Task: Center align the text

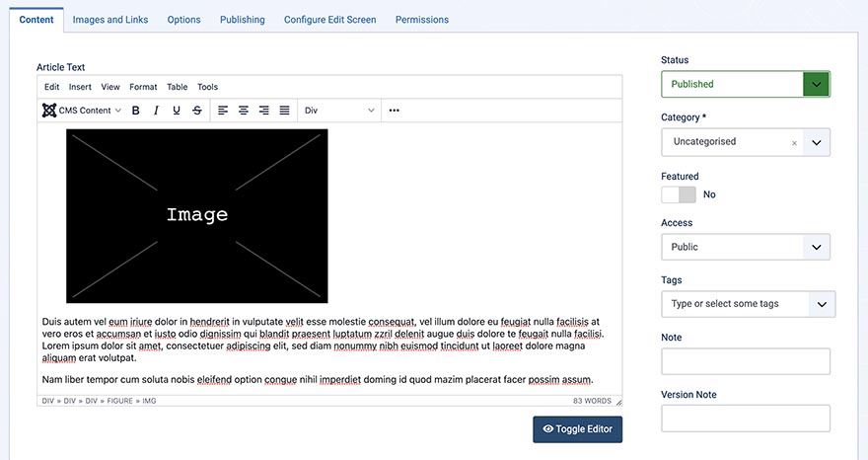Action: (x=244, y=111)
